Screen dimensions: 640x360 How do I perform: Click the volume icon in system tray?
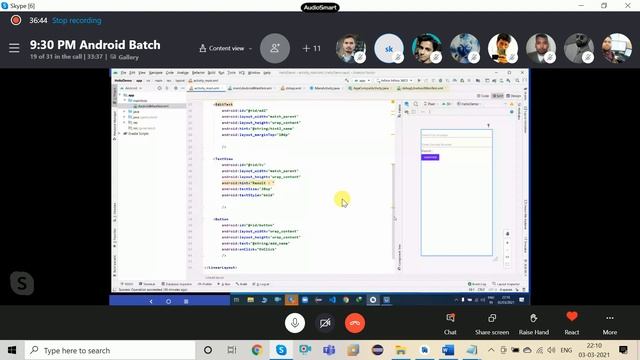click(551, 350)
